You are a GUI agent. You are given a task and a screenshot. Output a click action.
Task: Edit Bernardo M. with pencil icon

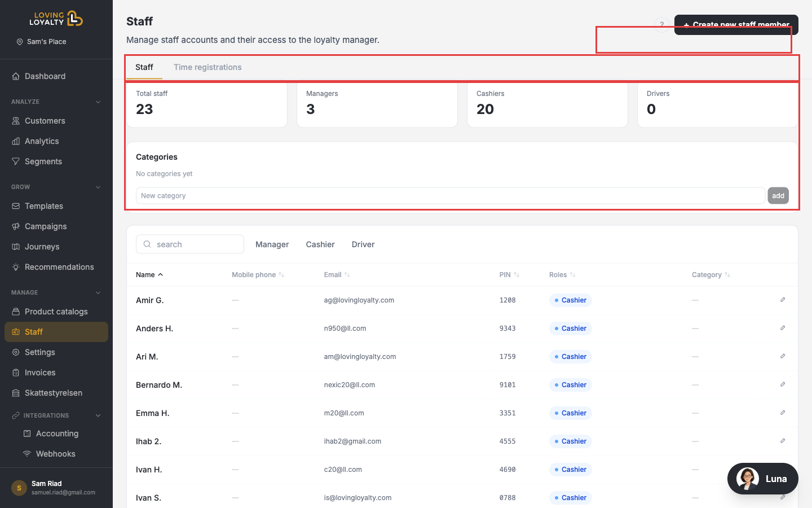(783, 384)
